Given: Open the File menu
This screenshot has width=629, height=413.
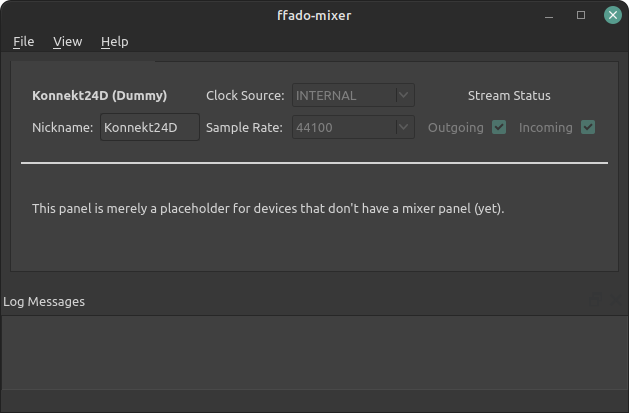Looking at the screenshot, I should tap(23, 41).
